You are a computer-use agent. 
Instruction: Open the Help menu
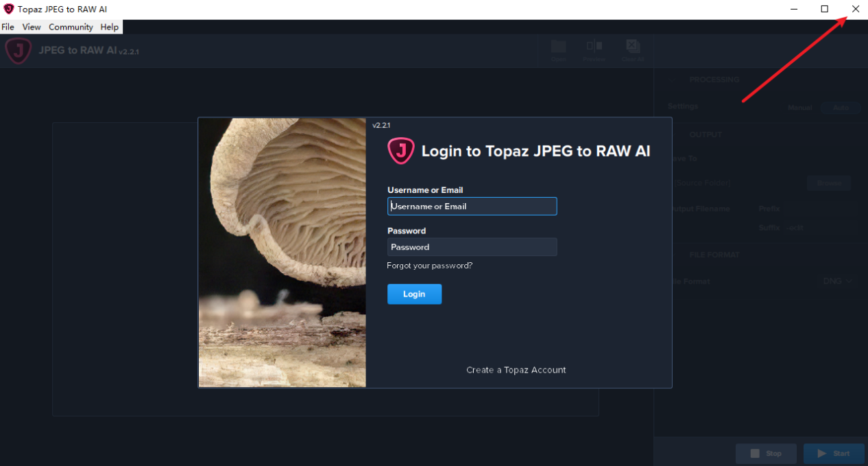pyautogui.click(x=110, y=27)
